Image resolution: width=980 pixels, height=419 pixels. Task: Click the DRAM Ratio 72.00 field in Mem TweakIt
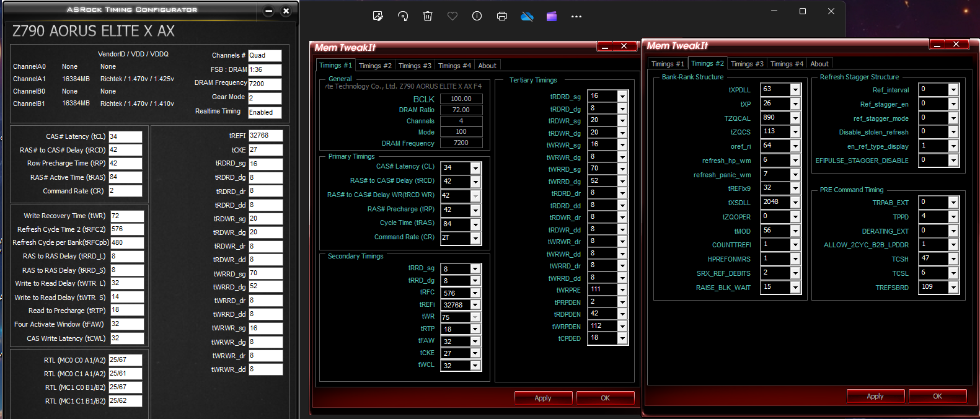[x=461, y=110]
